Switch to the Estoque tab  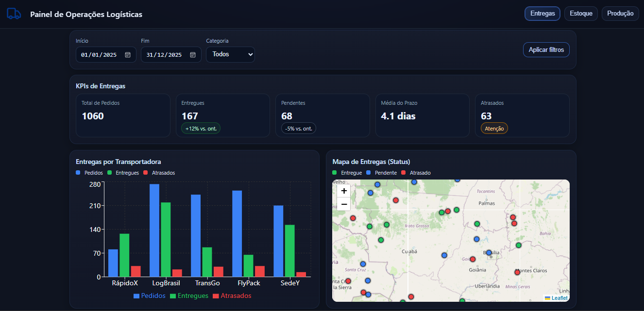click(581, 14)
